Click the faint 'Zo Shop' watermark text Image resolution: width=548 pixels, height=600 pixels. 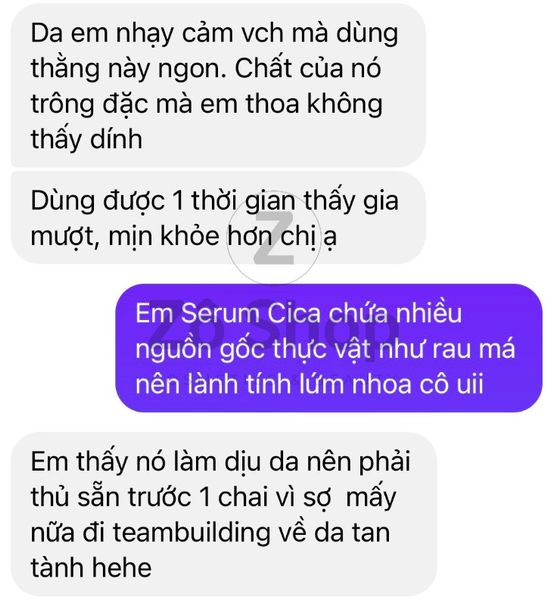[272, 329]
